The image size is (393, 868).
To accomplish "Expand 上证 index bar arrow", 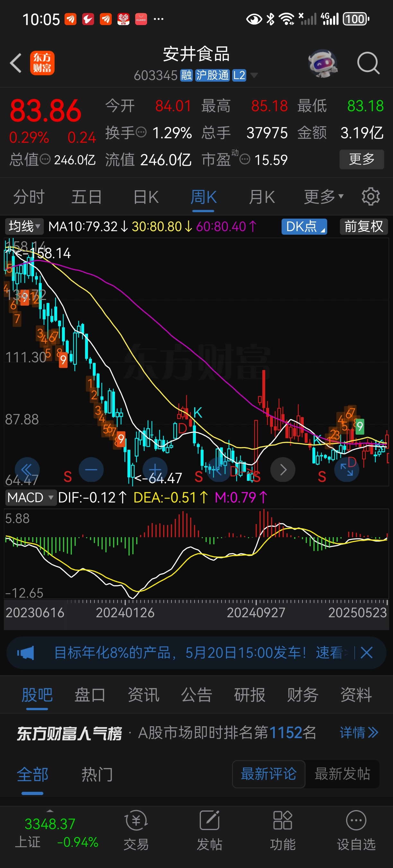I will (x=50, y=810).
